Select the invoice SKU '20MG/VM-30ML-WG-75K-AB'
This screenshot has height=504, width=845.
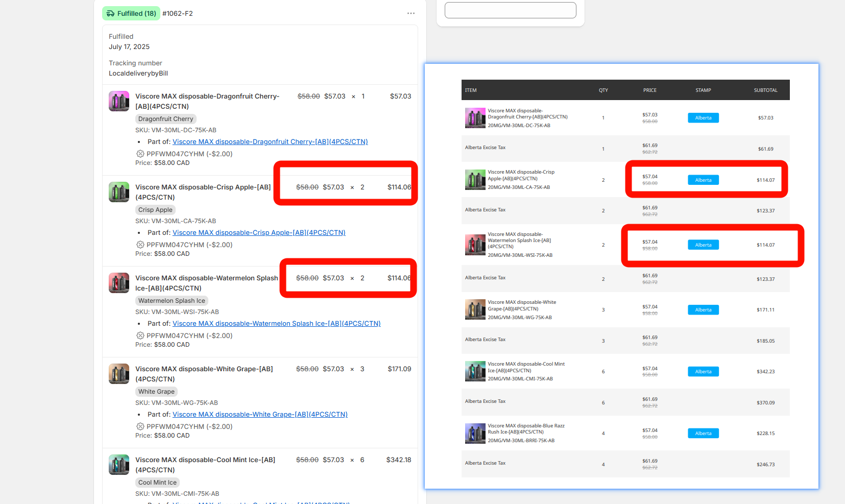tap(520, 318)
